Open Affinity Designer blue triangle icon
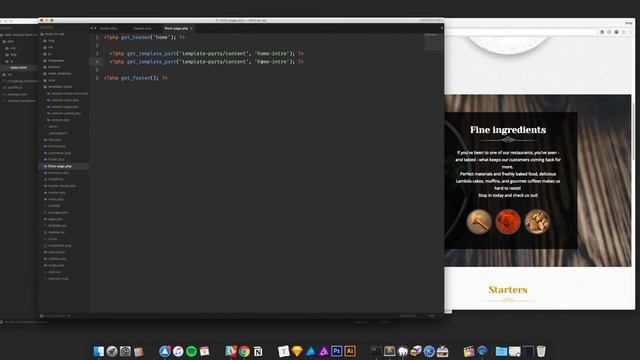This screenshot has width=640, height=360. [x=311, y=351]
